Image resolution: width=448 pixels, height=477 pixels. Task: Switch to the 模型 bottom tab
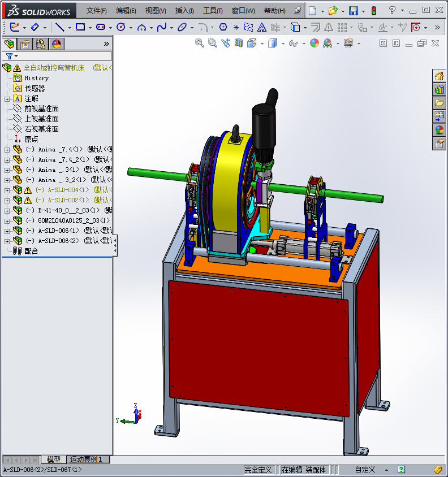[54, 459]
